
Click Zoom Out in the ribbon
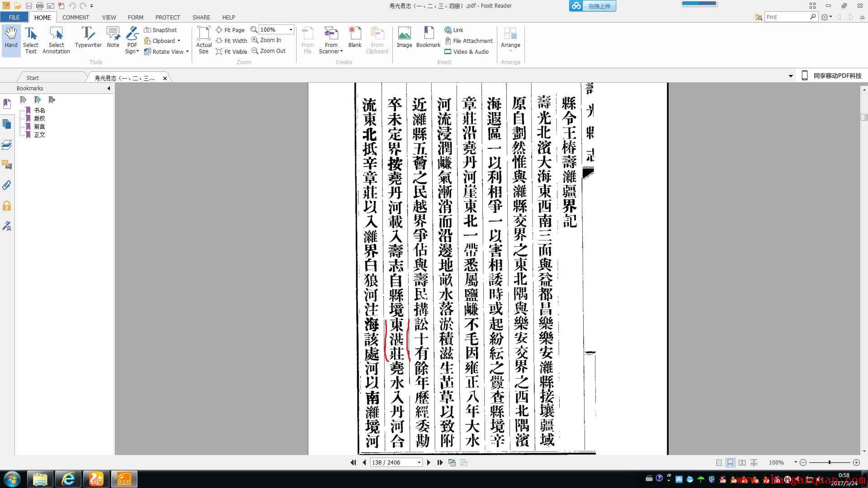(x=269, y=51)
